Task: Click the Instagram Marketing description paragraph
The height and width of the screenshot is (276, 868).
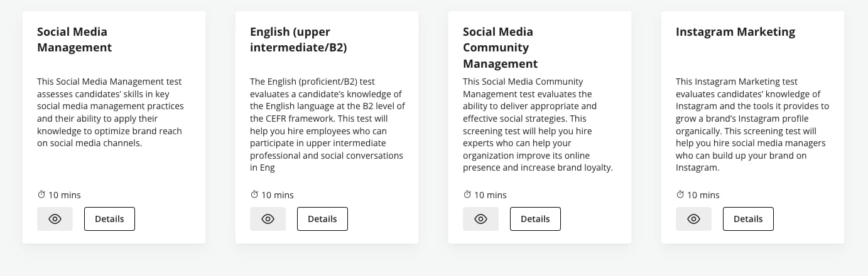Action: click(x=752, y=125)
